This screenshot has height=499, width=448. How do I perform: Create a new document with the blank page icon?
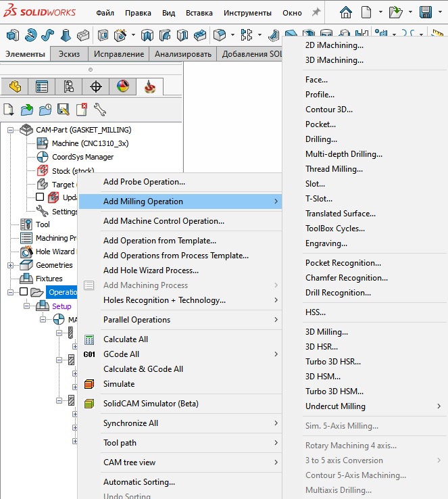(366, 12)
